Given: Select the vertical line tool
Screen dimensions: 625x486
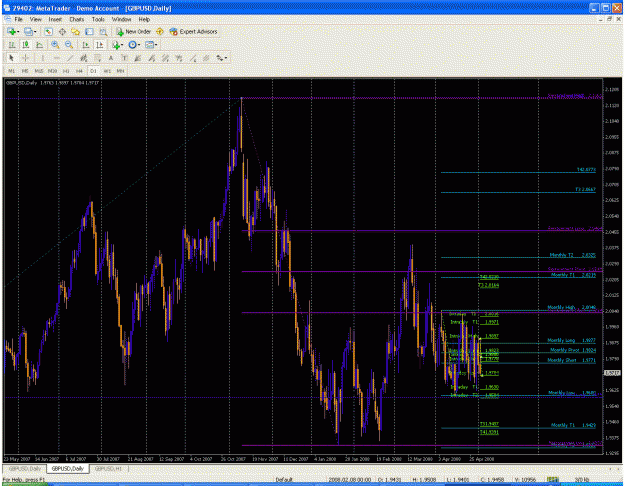Looking at the screenshot, I should 43,58.
